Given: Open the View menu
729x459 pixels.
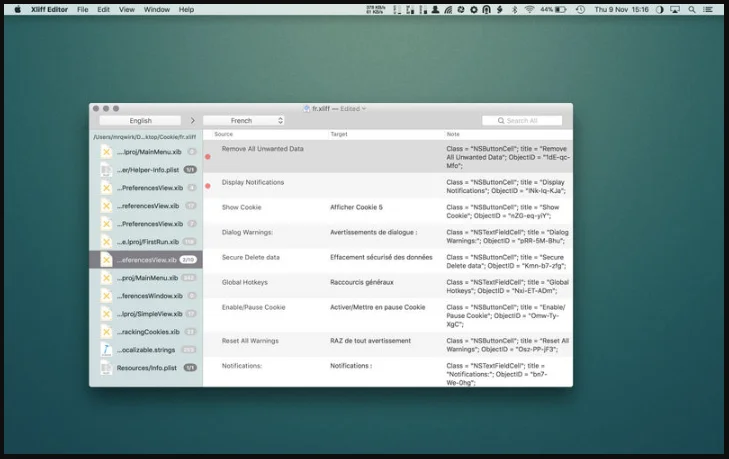Looking at the screenshot, I should (126, 9).
